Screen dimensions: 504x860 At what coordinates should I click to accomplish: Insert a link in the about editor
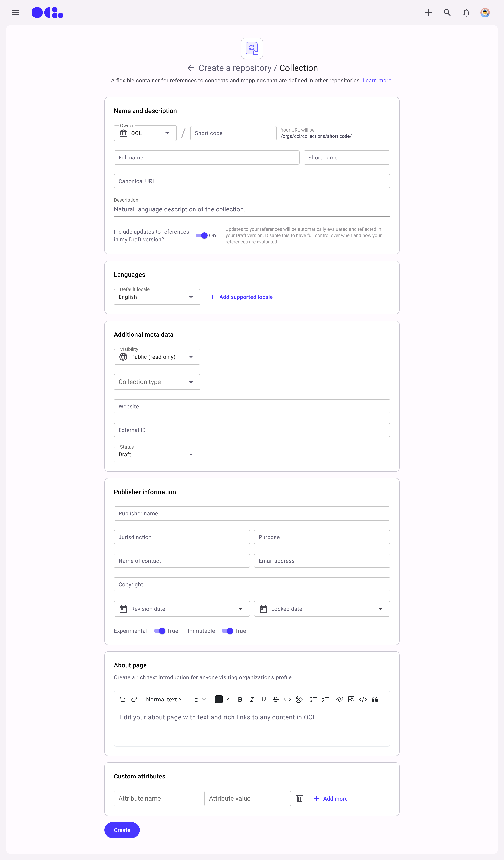339,699
